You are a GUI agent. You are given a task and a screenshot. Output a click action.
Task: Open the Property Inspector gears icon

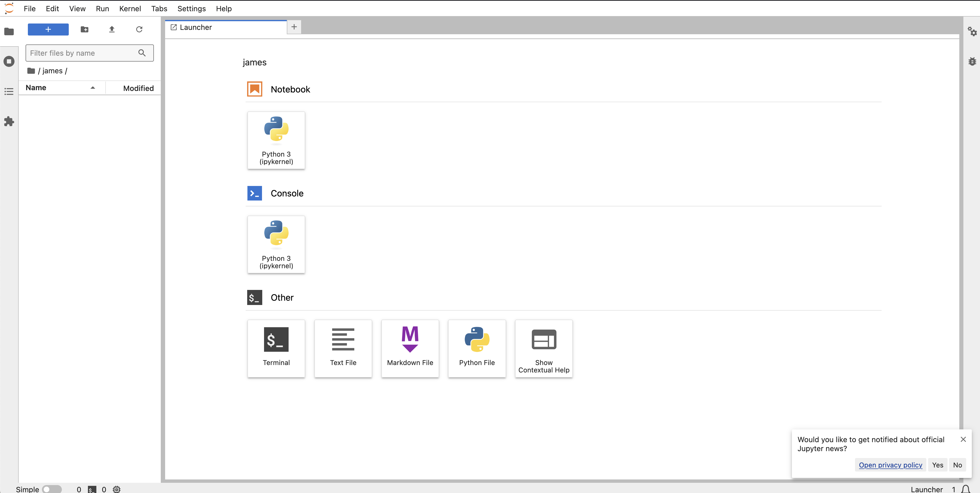coord(972,31)
